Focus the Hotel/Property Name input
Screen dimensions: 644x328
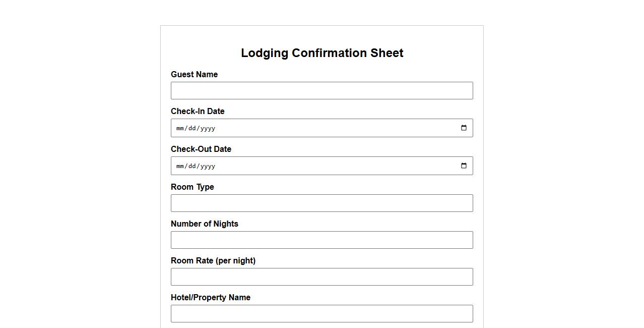(321, 314)
